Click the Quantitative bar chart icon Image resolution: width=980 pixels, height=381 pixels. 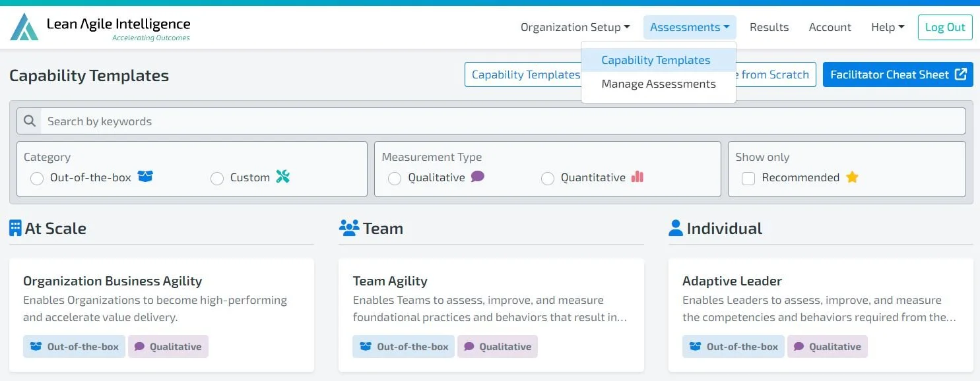[x=637, y=177]
